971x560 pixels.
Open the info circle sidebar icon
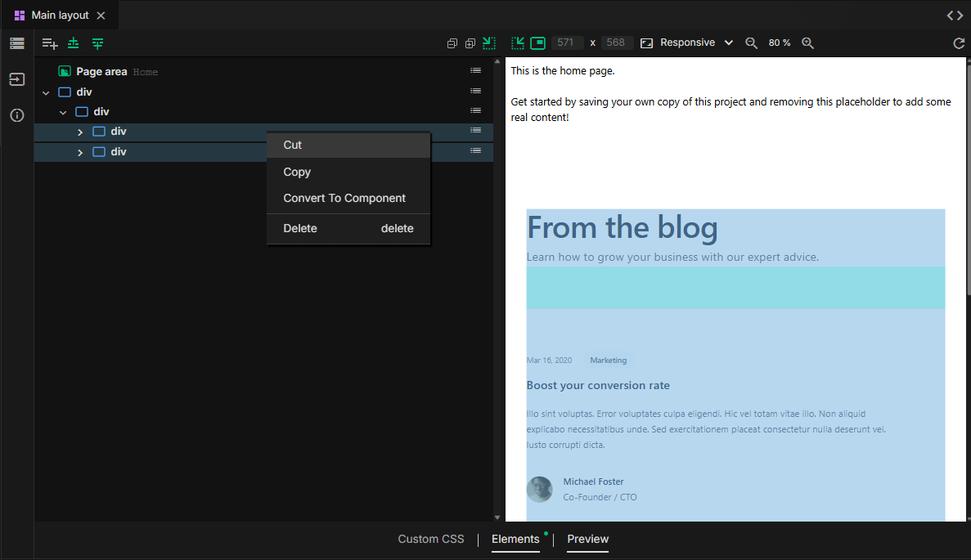coord(16,115)
